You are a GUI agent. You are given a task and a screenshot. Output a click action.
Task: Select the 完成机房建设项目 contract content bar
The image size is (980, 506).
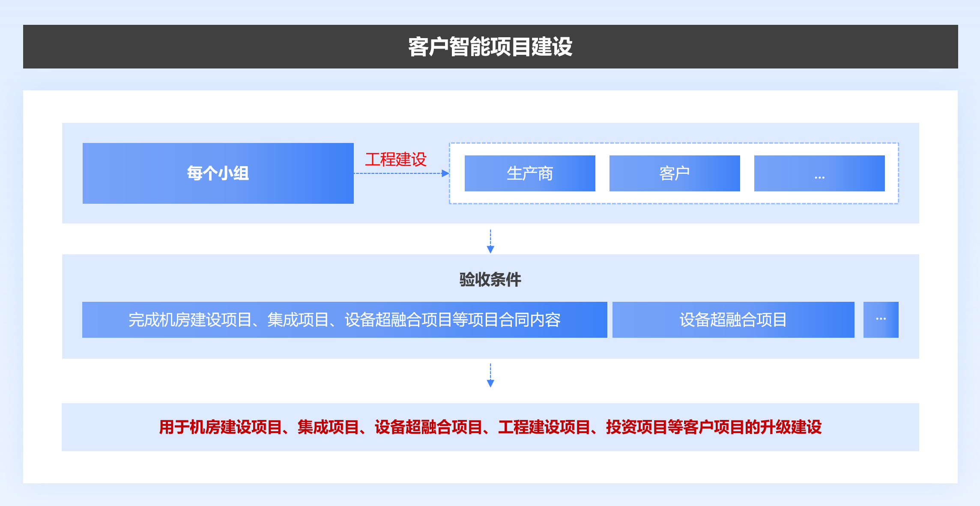344,320
